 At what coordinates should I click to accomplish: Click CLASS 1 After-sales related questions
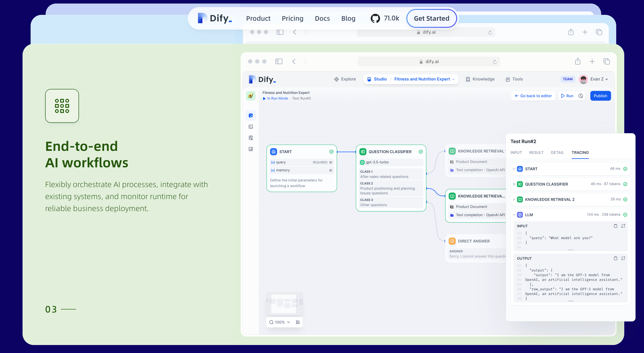[x=391, y=174]
